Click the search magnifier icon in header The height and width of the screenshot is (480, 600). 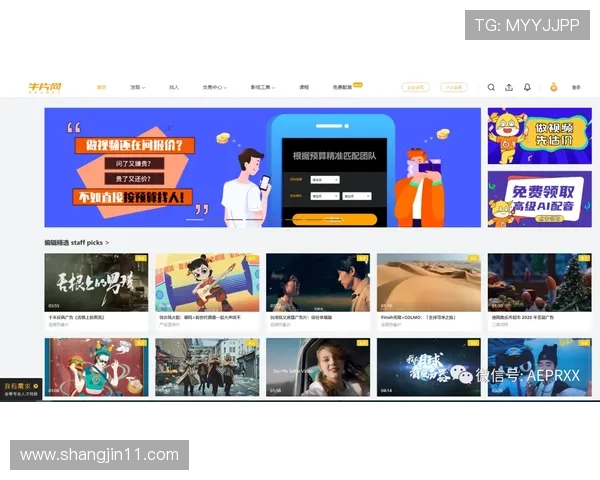[491, 87]
